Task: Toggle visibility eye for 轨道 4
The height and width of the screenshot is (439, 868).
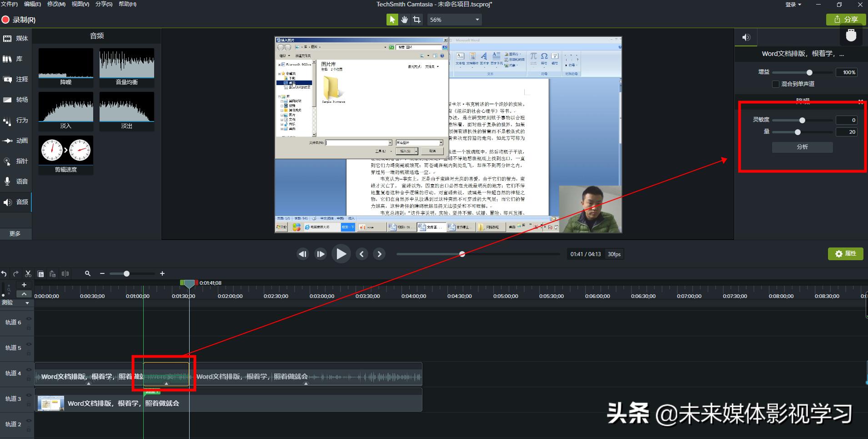Action: pyautogui.click(x=29, y=369)
